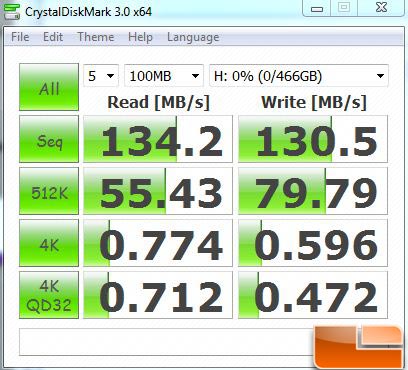Image resolution: width=408 pixels, height=370 pixels.
Task: Open the test size dropdown showing 100MB
Action: (x=164, y=76)
